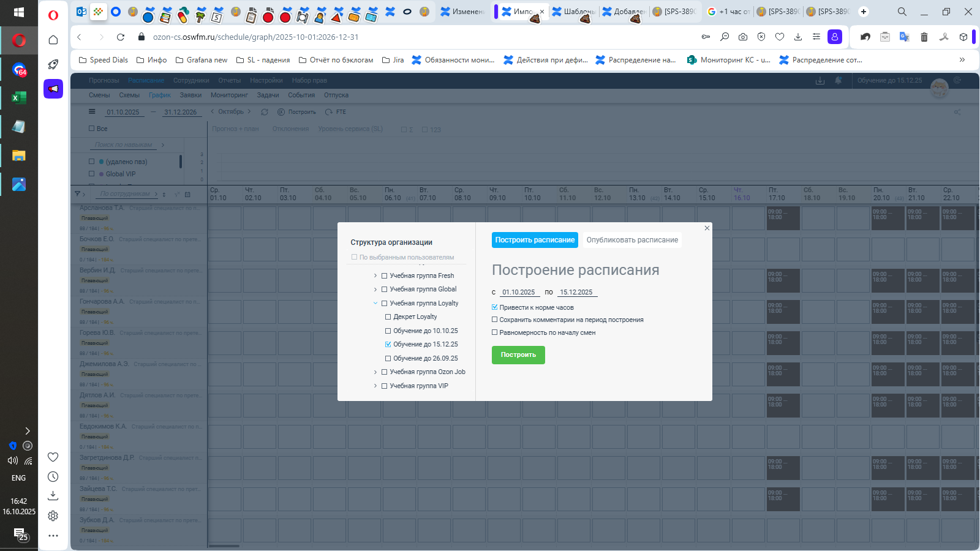Click the curved undo arrow extension icon
Image resolution: width=980 pixels, height=551 pixels.
click(865, 37)
